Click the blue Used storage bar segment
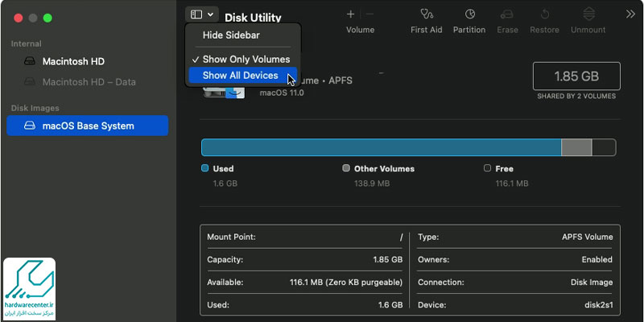The height and width of the screenshot is (322, 644). (381, 147)
